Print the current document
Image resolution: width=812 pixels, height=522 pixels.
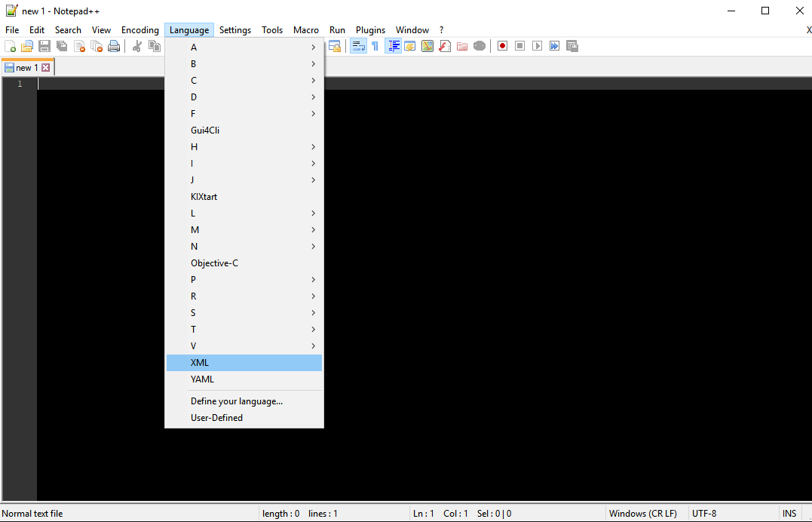pos(114,46)
